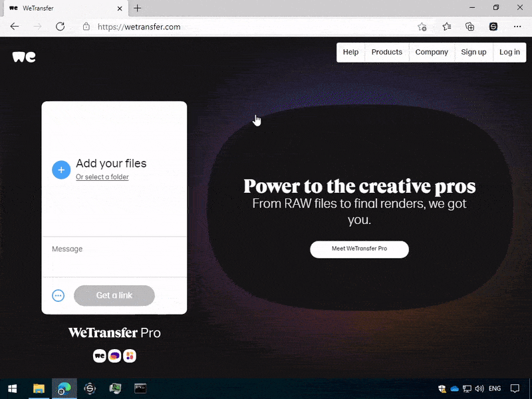Click the Sign up nav item
This screenshot has width=532, height=399.
[x=473, y=53]
